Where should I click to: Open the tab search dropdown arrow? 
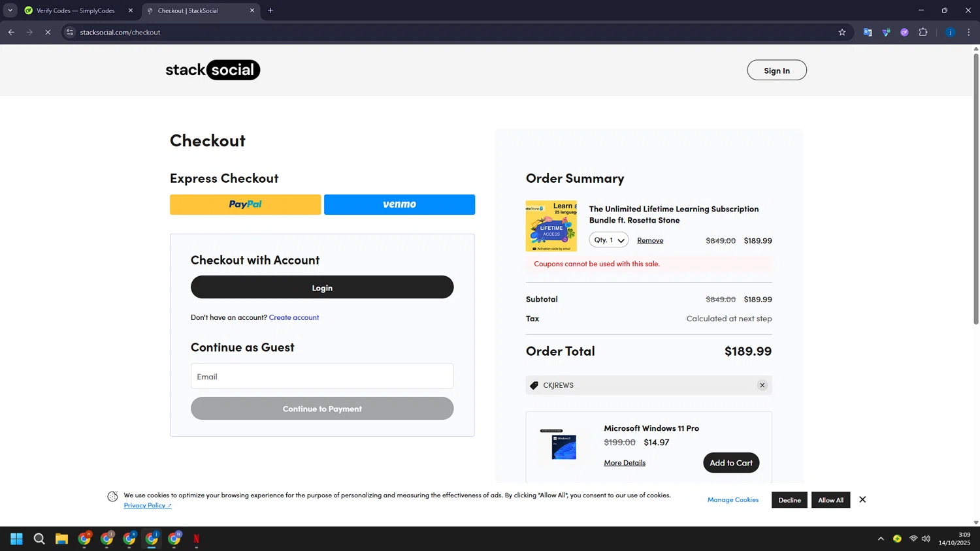[10, 10]
